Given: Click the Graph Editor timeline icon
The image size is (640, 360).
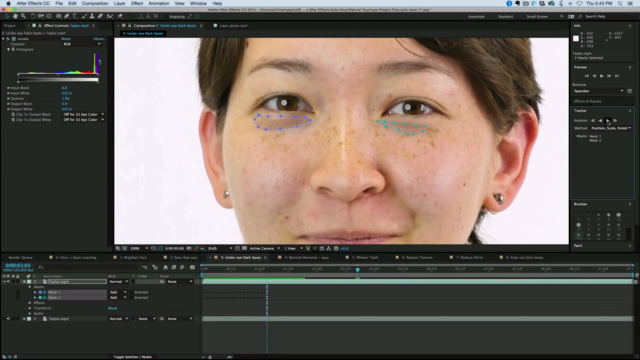Looking at the screenshot, I should [192, 267].
